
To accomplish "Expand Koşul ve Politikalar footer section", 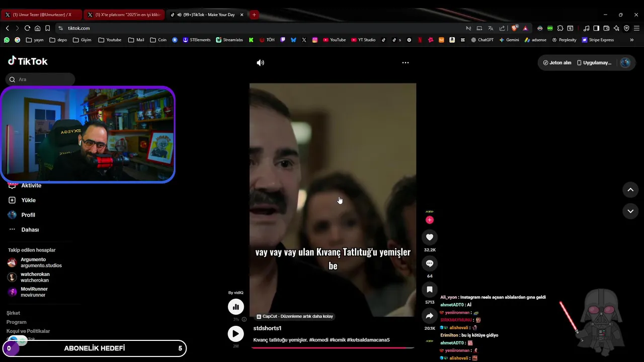I will tap(28, 331).
